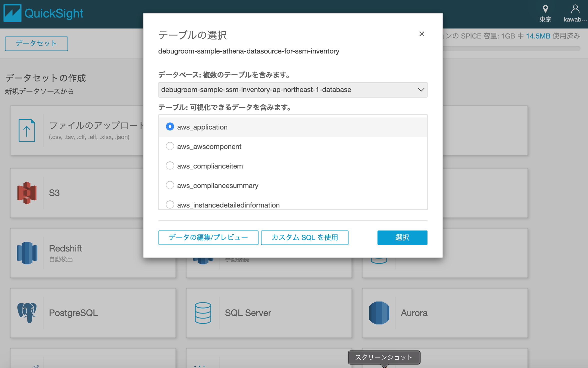The height and width of the screenshot is (368, 588).
Task: Click the SPICE capacity progress bar
Action: [x=511, y=48]
